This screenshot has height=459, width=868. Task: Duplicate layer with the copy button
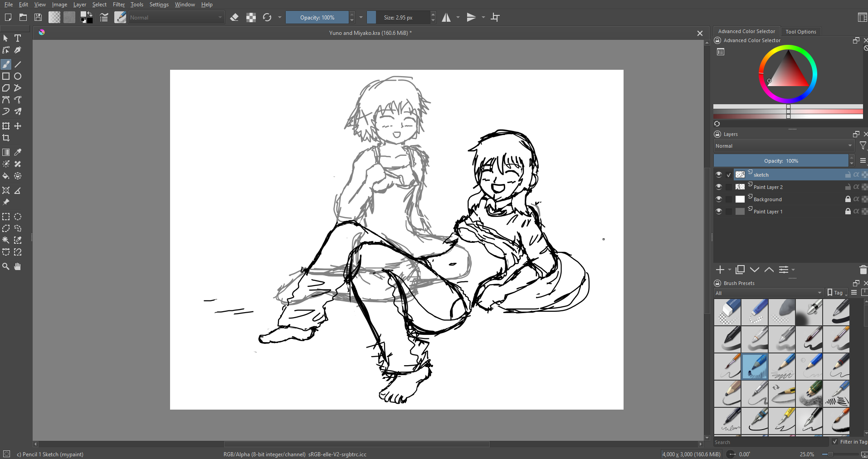(740, 270)
